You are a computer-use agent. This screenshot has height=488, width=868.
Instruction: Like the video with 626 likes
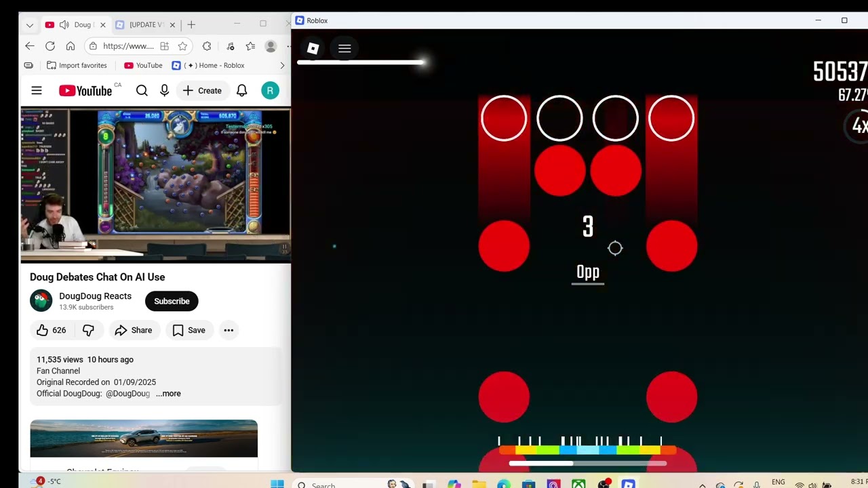tap(52, 330)
